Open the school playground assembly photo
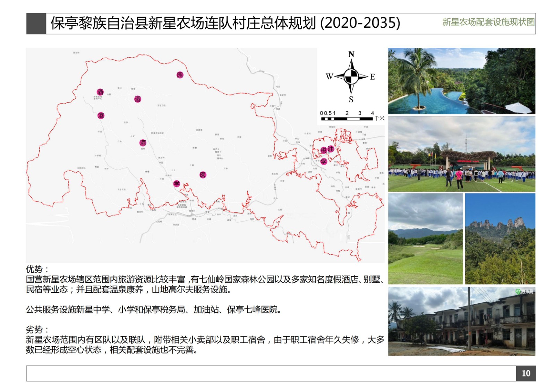Image resolution: width=555 pixels, height=392 pixels. tap(461, 154)
